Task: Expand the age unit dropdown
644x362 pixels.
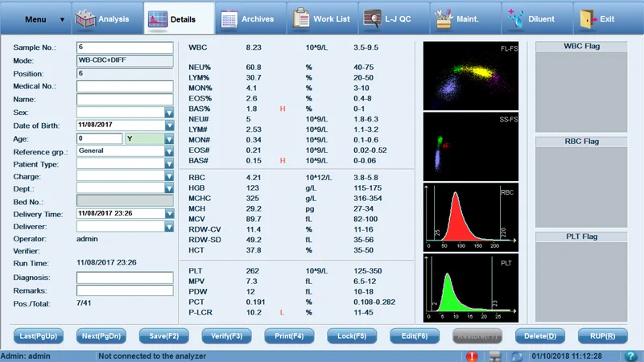Action: [x=169, y=138]
